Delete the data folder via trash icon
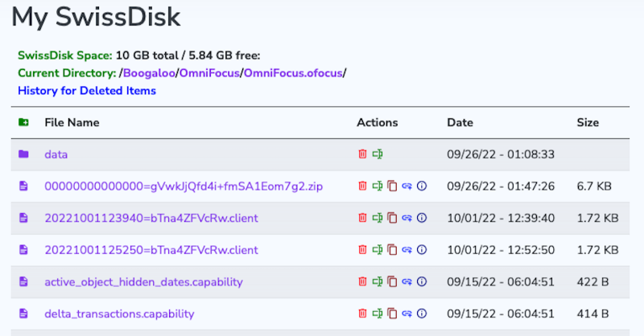The image size is (644, 336). 362,154
